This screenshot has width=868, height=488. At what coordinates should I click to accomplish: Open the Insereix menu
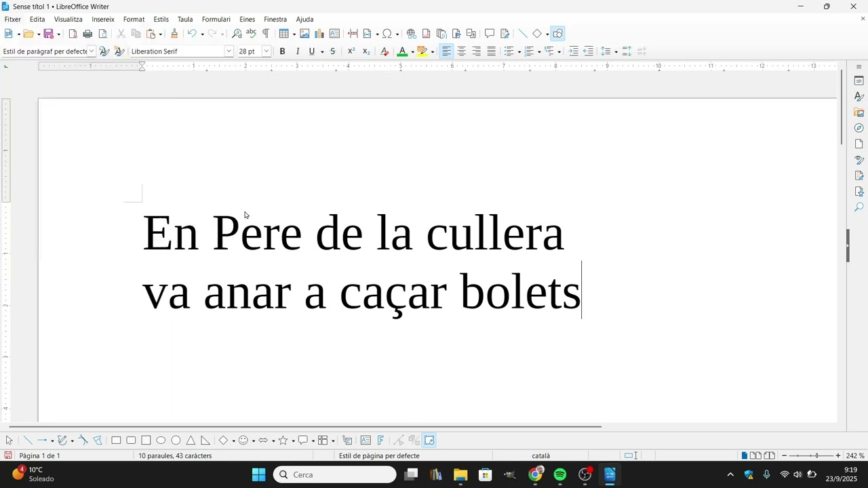[x=103, y=20]
